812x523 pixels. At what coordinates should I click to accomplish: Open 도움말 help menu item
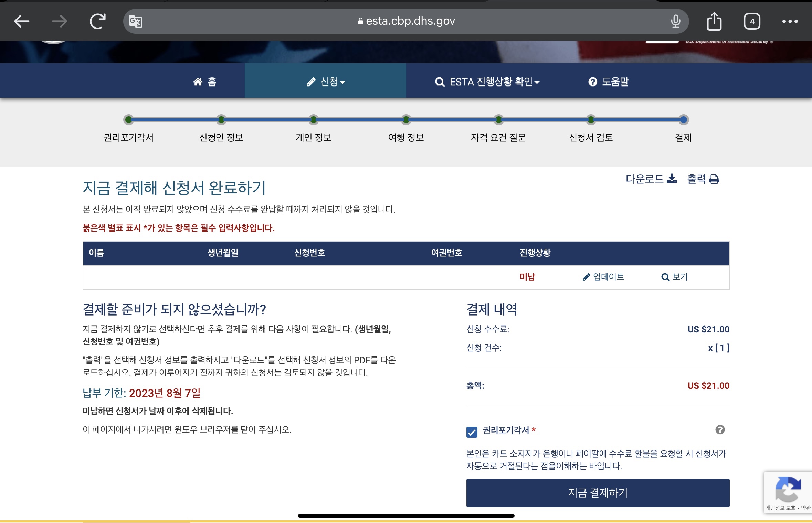608,82
